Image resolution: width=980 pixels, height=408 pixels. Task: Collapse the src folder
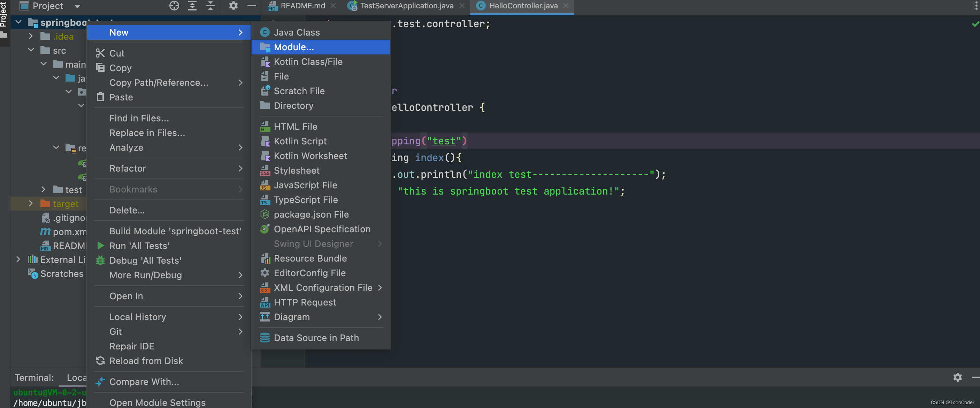(31, 50)
